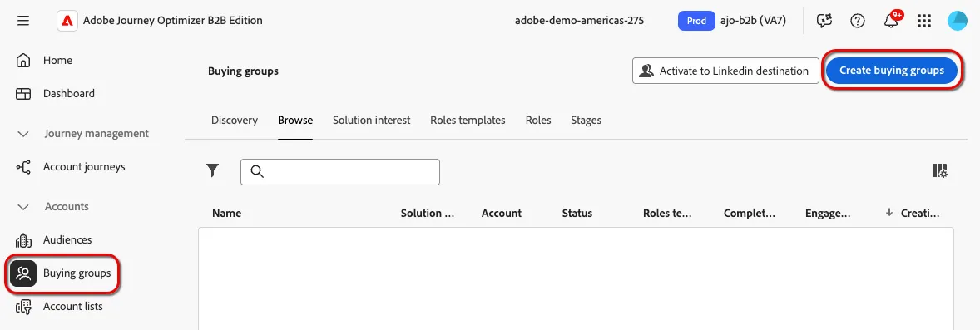Switch to the Discovery tab
The image size is (980, 330).
[x=235, y=120]
